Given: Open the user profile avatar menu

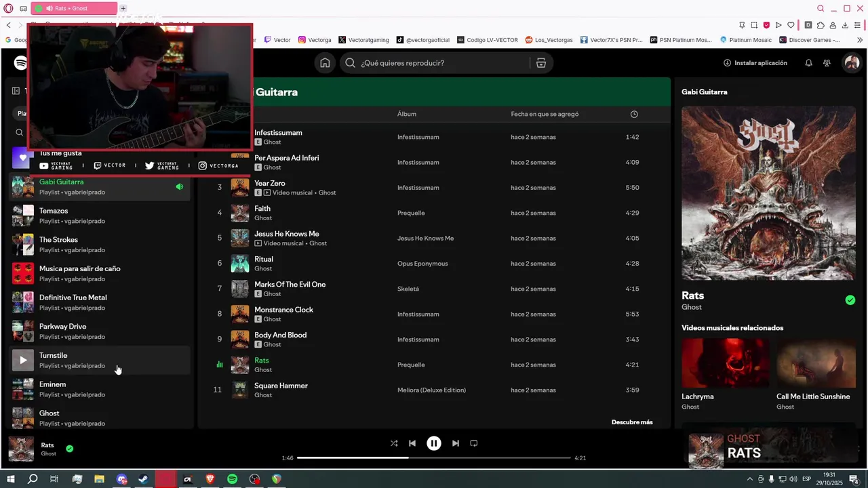Looking at the screenshot, I should coord(852,63).
